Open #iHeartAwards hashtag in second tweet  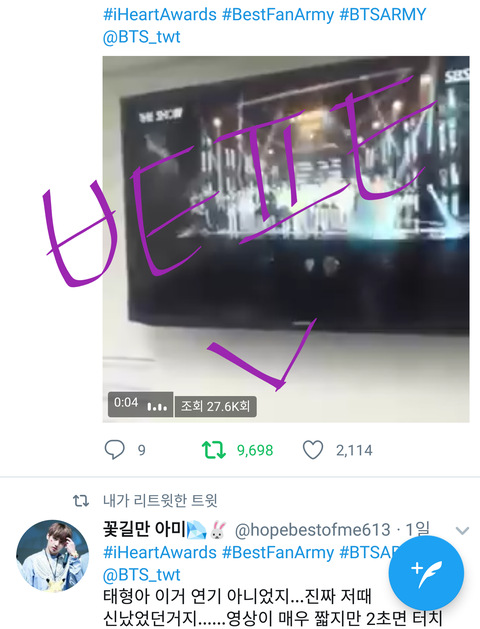[x=160, y=552]
